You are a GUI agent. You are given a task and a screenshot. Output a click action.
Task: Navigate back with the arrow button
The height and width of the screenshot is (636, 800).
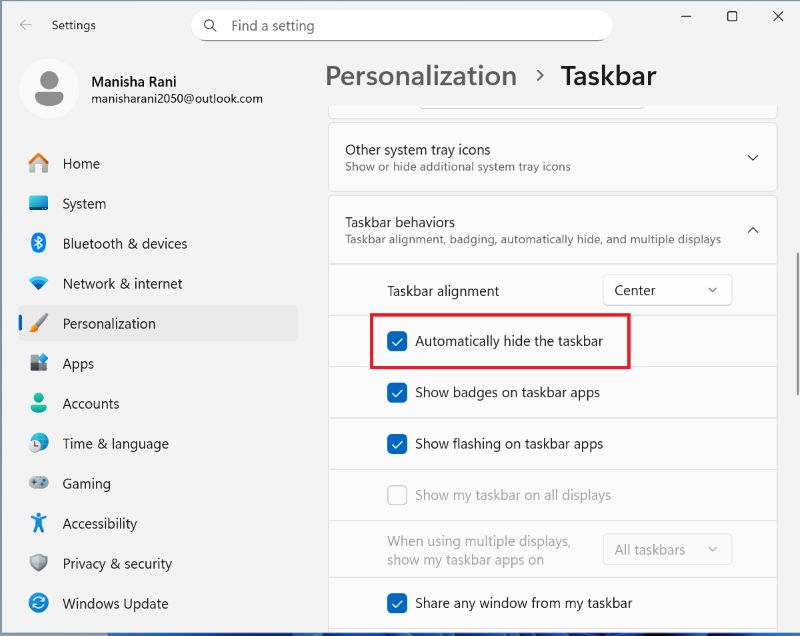[25, 25]
